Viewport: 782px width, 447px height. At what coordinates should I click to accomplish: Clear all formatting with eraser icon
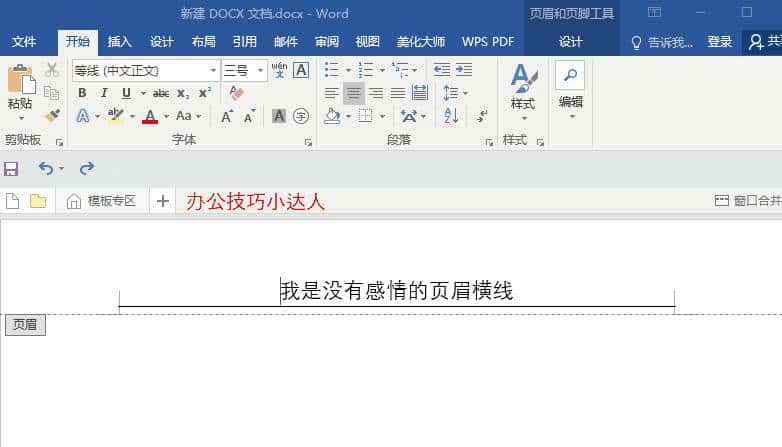pyautogui.click(x=236, y=93)
